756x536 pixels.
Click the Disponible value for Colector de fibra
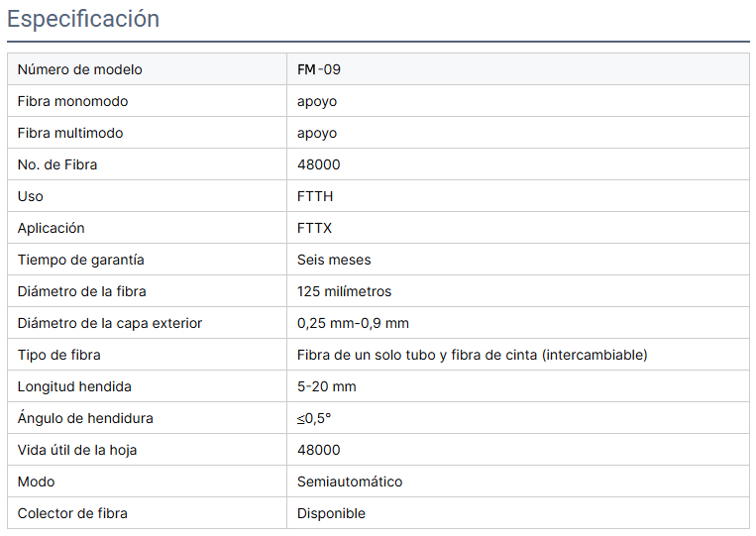click(331, 513)
